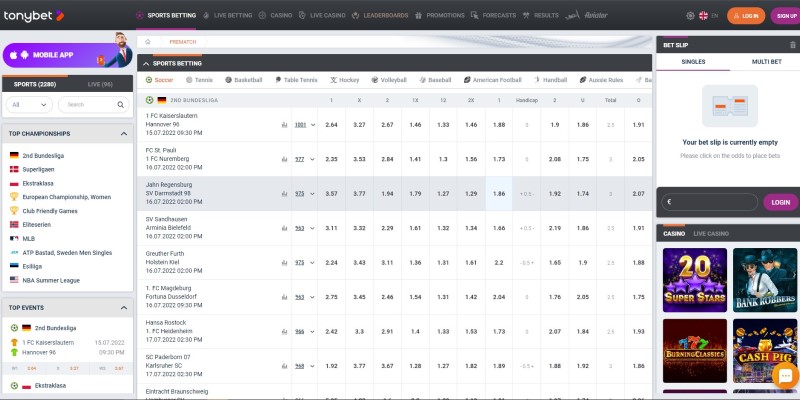Open NBA Summer League championship
The image size is (800, 400).
coord(51,280)
